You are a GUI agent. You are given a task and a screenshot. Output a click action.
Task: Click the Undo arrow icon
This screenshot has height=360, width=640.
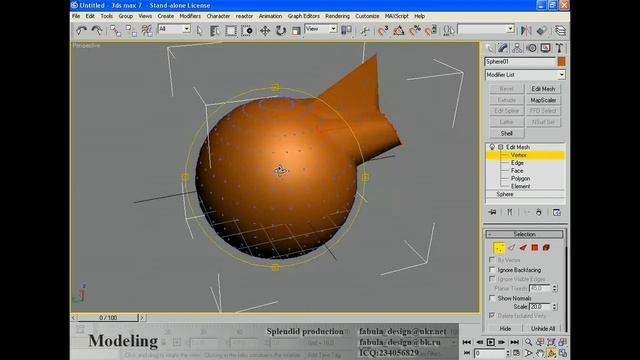(81, 30)
